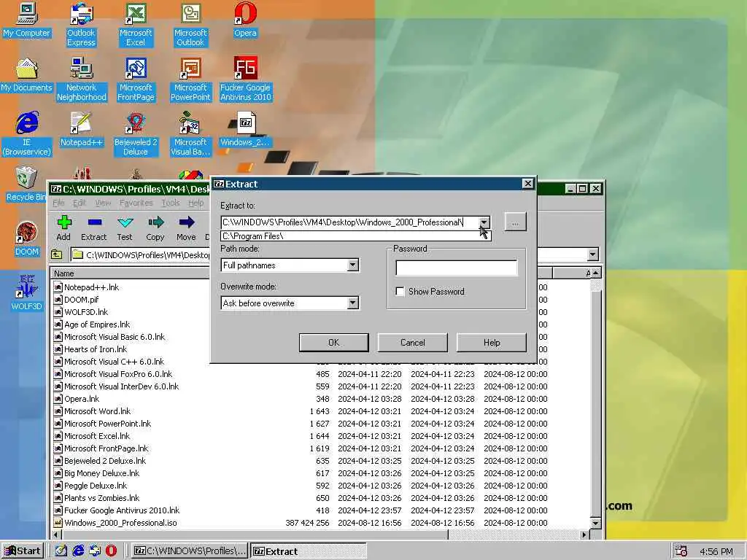Screen dimensions: 747x560
Task: Launch Internet Explorer from quick launch
Action: tap(78, 551)
